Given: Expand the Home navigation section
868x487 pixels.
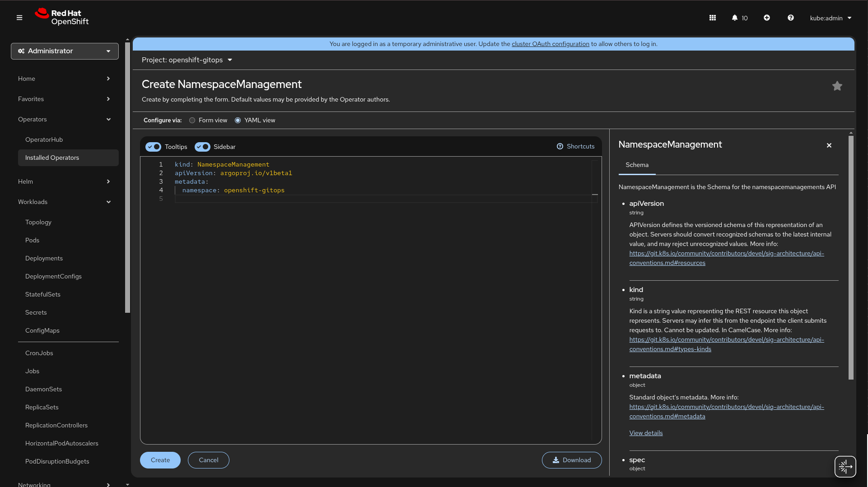Looking at the screenshot, I should click(x=65, y=79).
